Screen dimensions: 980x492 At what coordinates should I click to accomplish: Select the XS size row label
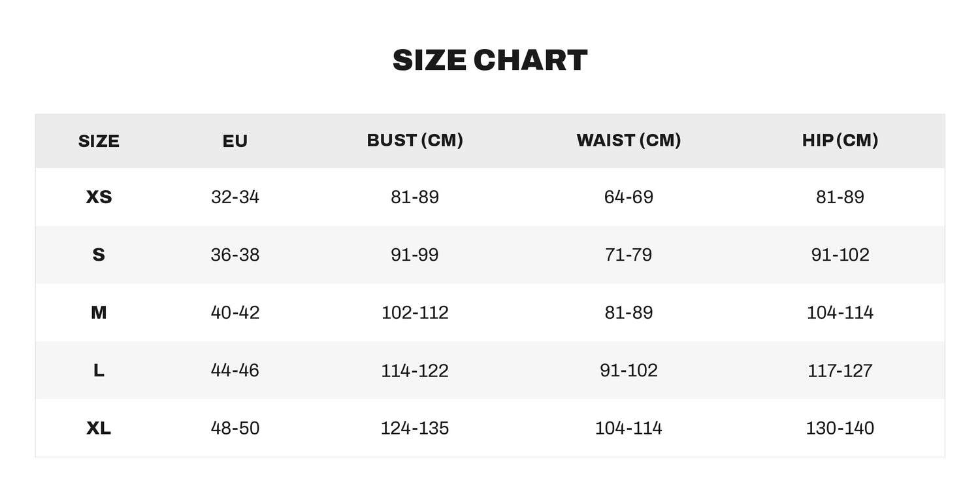(99, 197)
